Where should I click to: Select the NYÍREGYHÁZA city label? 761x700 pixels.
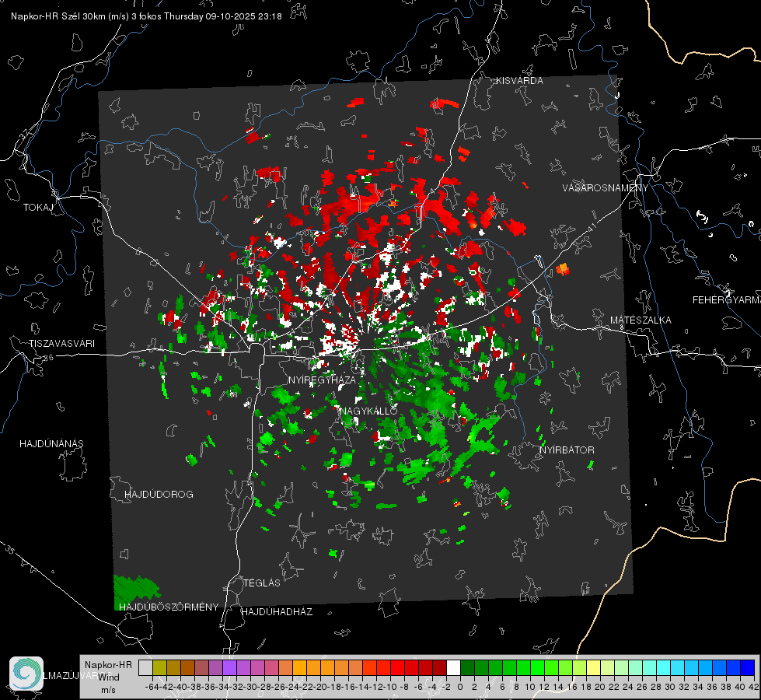322,380
